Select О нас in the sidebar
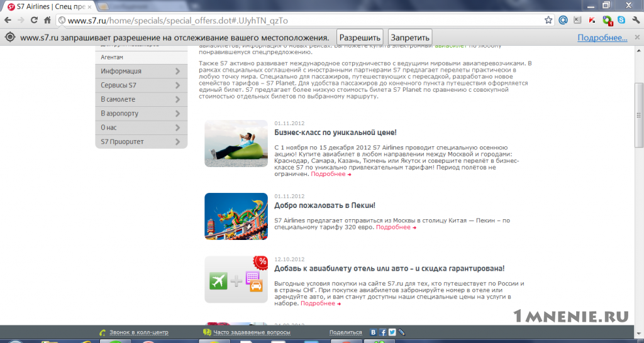The height and width of the screenshot is (343, 644). [x=109, y=128]
